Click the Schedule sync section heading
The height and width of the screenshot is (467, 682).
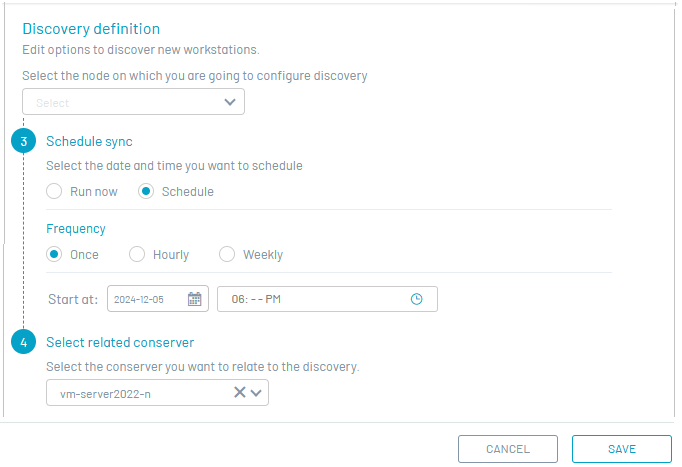tap(89, 141)
